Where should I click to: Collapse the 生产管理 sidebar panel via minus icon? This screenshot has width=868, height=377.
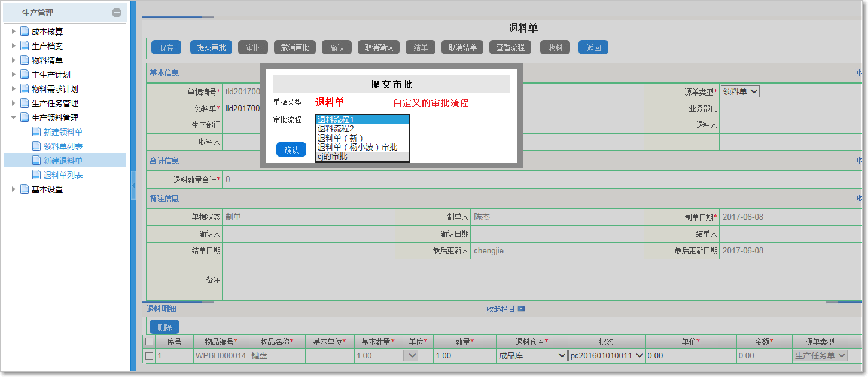pos(117,12)
